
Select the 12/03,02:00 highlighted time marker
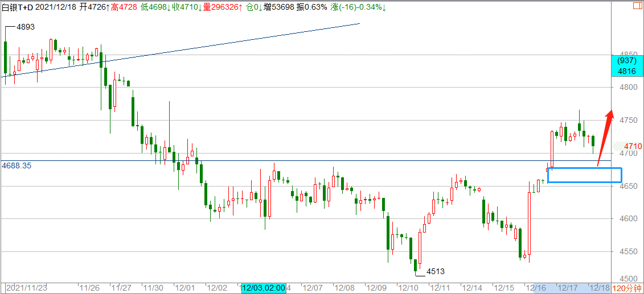[264, 289]
